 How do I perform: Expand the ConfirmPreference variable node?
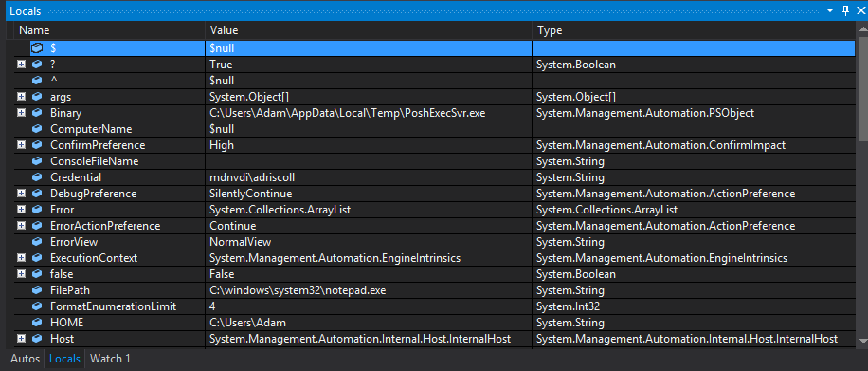coord(21,145)
